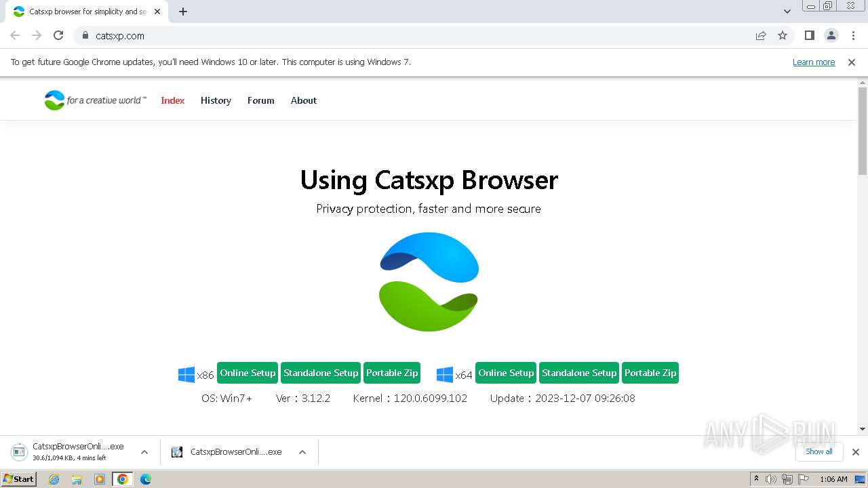Click the in-progress CatsxpBrowserOnli download item

point(68,451)
